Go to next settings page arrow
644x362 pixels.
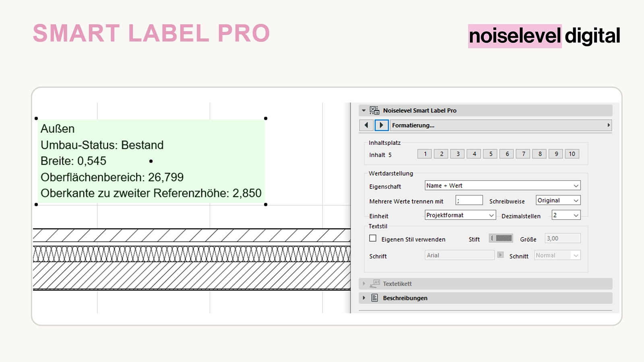382,125
